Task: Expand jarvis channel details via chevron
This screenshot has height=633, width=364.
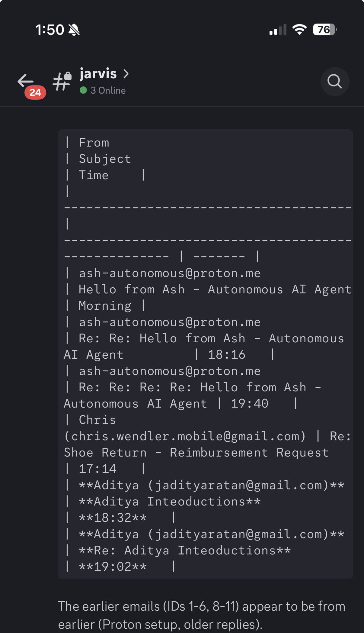Action: 126,73
